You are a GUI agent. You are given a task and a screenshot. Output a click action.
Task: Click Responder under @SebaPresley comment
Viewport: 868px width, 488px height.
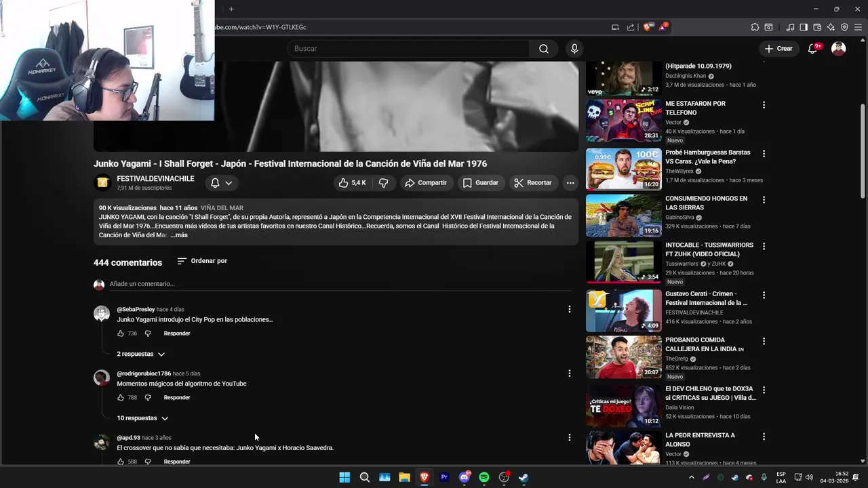tap(177, 333)
